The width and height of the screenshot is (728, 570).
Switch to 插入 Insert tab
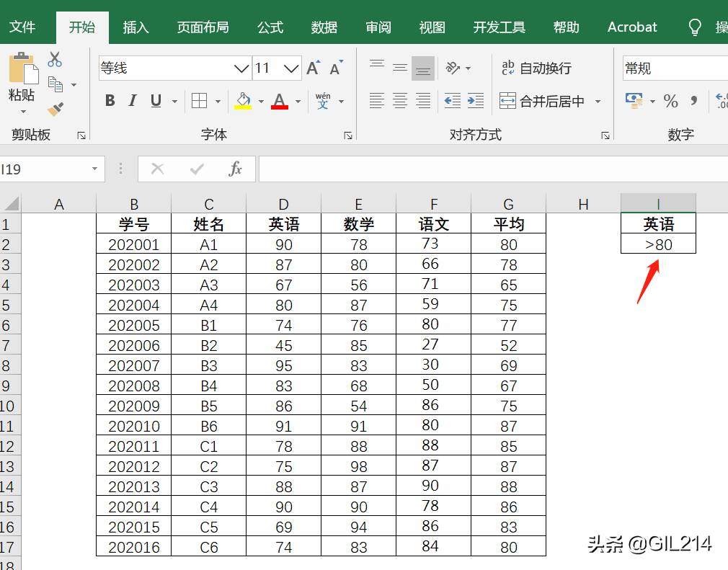click(136, 27)
